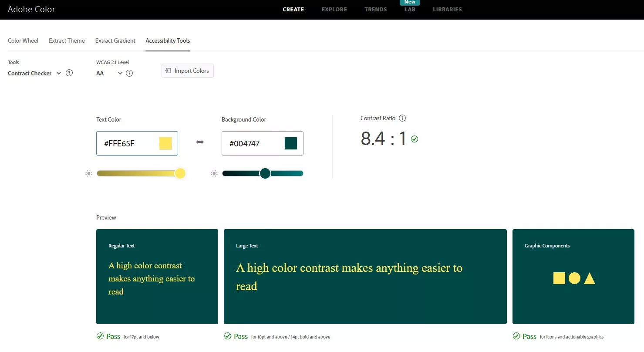The image size is (644, 352).
Task: Switch to the Extract Theme tab
Action: (67, 41)
